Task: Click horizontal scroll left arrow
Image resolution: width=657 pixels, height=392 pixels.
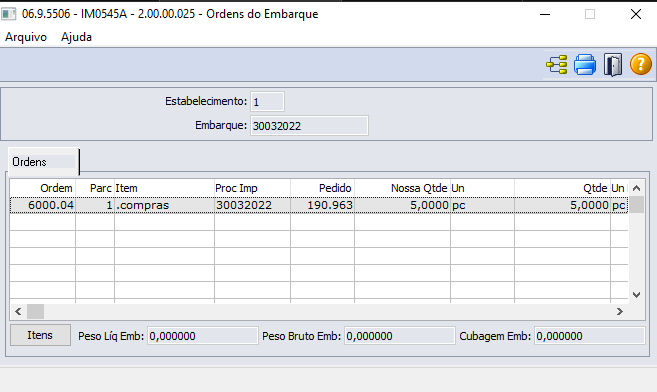Action: coord(18,311)
